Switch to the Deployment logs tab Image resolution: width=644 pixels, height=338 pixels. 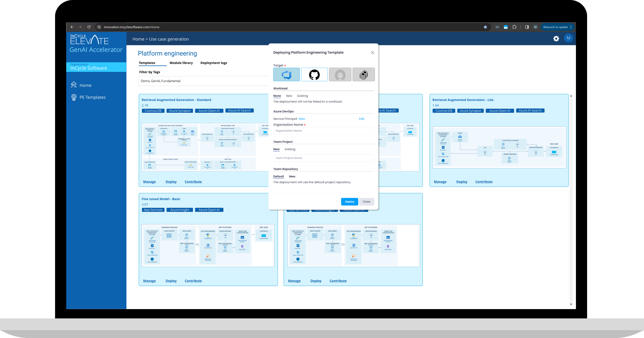[x=214, y=63]
